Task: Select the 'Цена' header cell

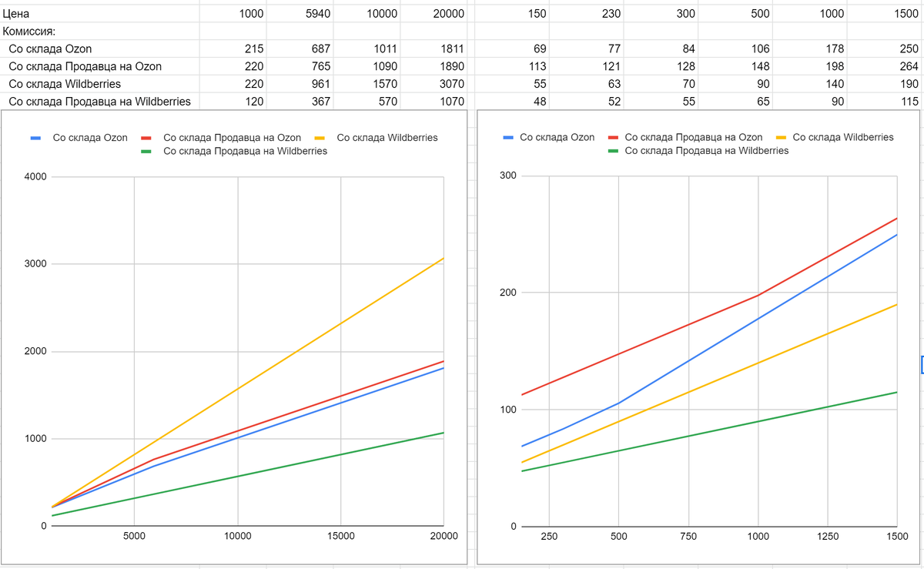Action: pyautogui.click(x=100, y=14)
